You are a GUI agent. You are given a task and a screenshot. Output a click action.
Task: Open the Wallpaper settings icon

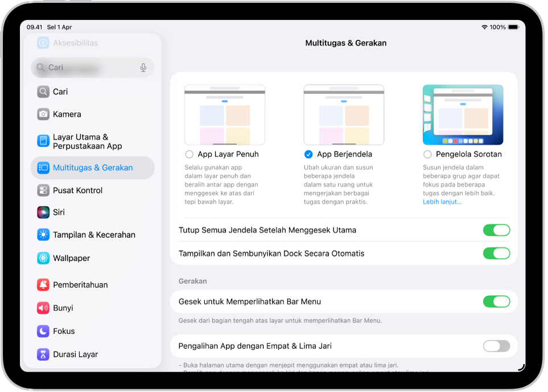pyautogui.click(x=44, y=258)
